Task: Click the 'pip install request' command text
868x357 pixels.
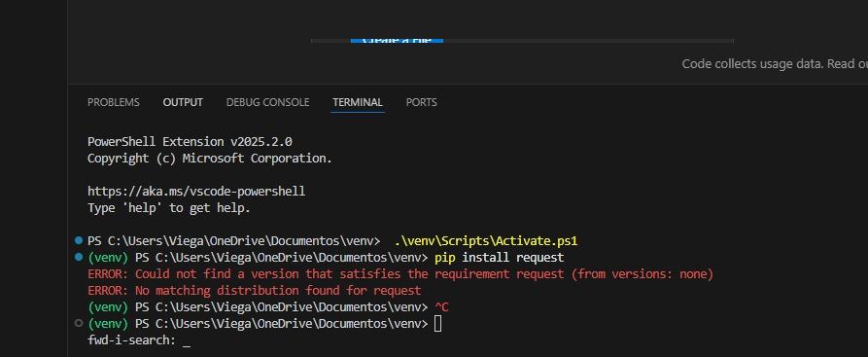Action: [x=500, y=258]
